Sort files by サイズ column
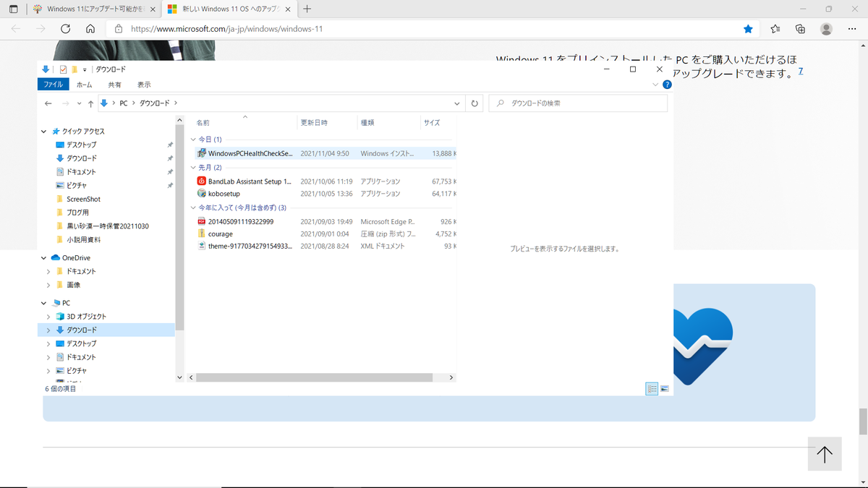The width and height of the screenshot is (868, 488). click(437, 123)
